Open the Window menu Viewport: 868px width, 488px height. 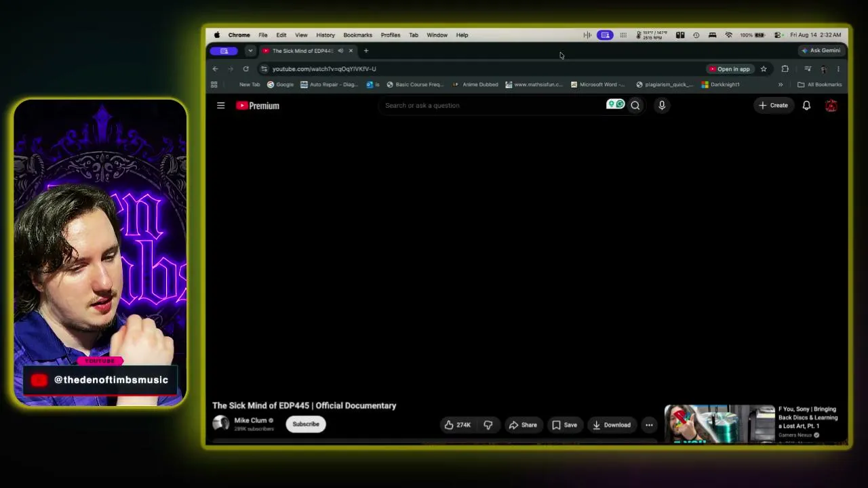[437, 35]
